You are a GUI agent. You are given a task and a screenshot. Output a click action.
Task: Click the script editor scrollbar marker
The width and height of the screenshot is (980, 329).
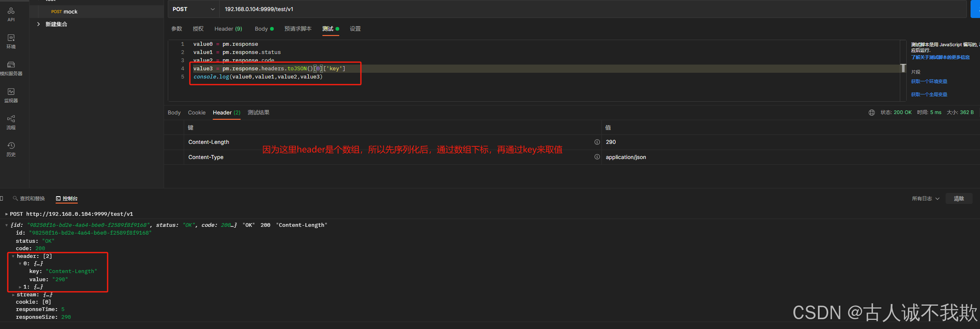point(903,68)
